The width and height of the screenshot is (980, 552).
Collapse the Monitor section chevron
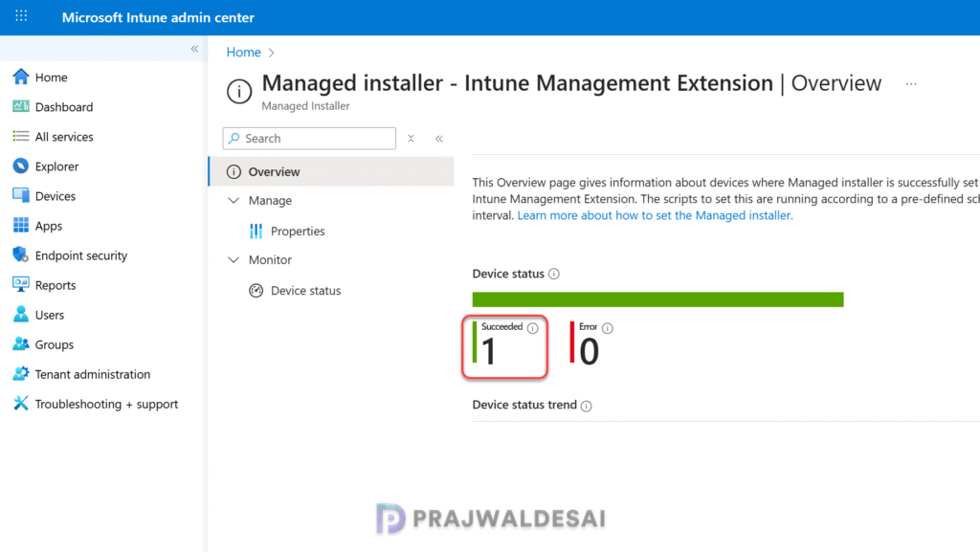click(234, 260)
